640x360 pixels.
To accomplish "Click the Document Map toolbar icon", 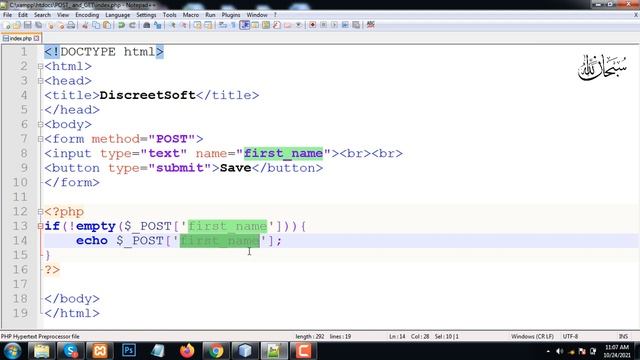I will pyautogui.click(x=266, y=25).
